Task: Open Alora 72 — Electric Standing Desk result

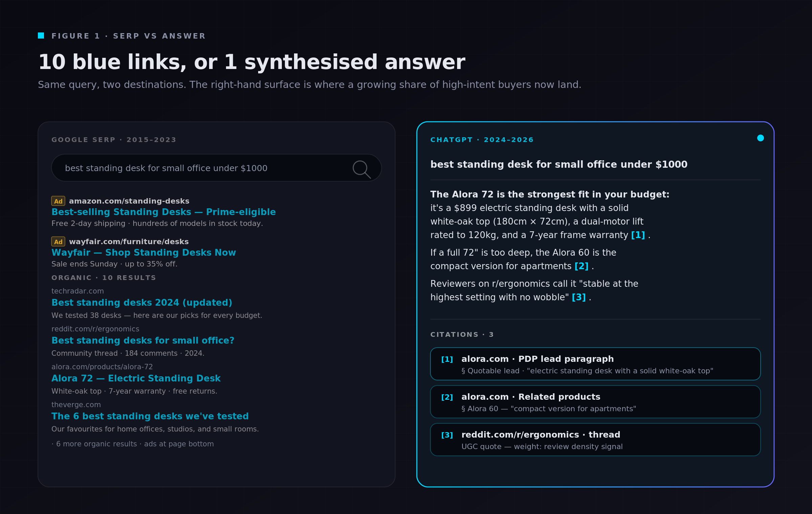Action: (136, 378)
